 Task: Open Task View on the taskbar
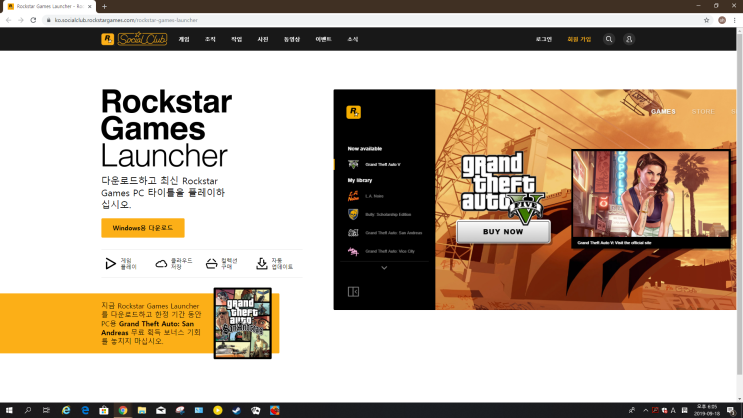46,410
